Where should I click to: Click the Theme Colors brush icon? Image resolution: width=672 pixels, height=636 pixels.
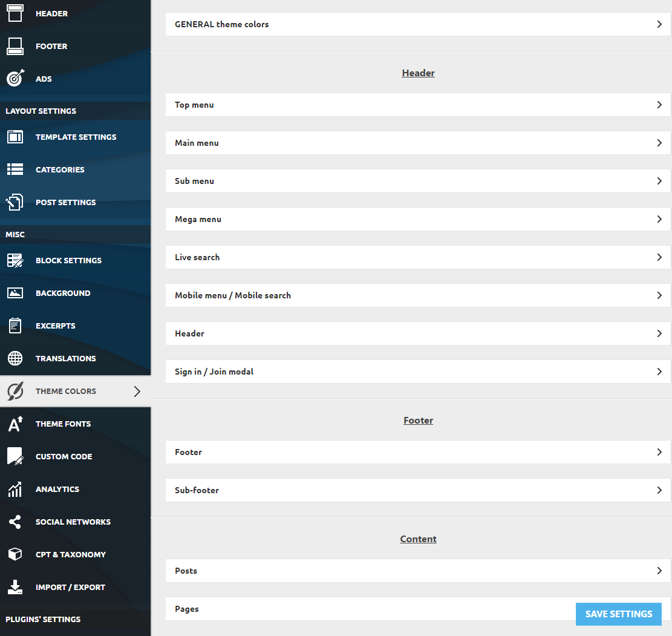pos(16,391)
